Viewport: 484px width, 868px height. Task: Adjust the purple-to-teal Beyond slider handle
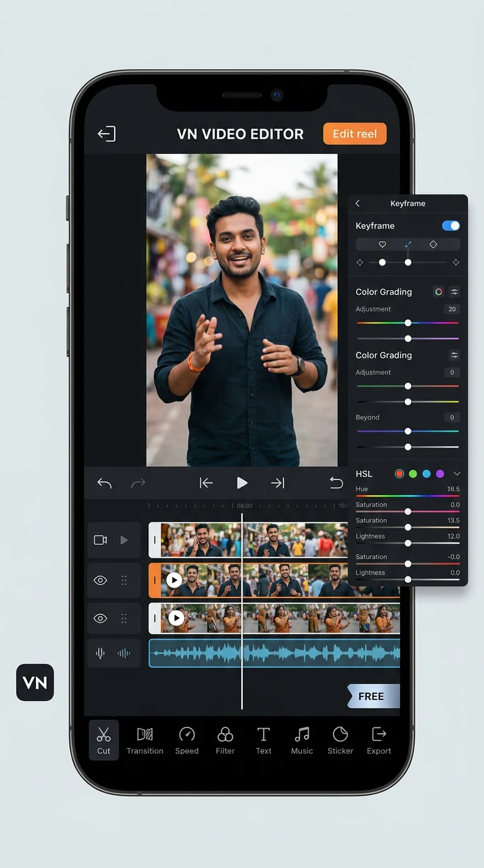tap(408, 431)
